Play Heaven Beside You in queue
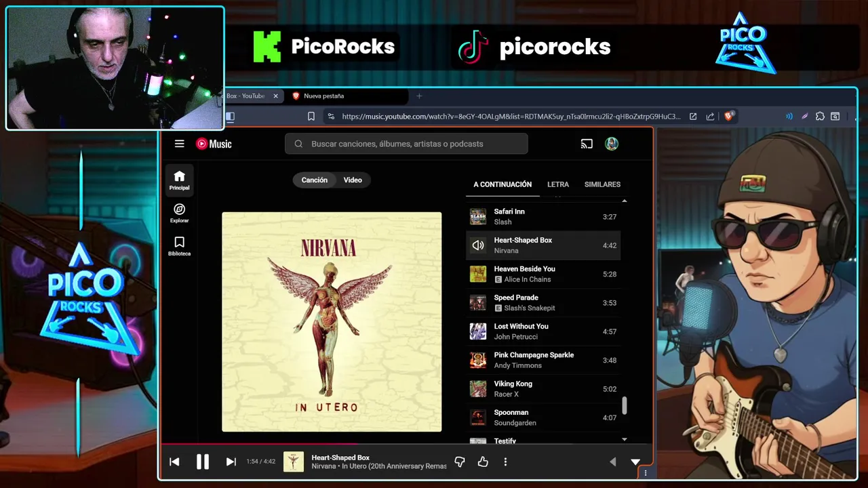The height and width of the screenshot is (488, 868). point(543,274)
